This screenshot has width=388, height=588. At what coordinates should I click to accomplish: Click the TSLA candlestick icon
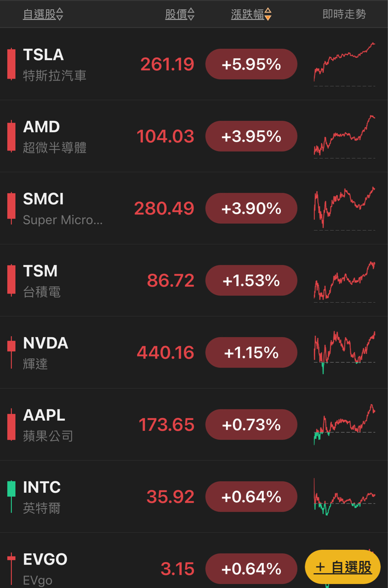click(x=11, y=64)
